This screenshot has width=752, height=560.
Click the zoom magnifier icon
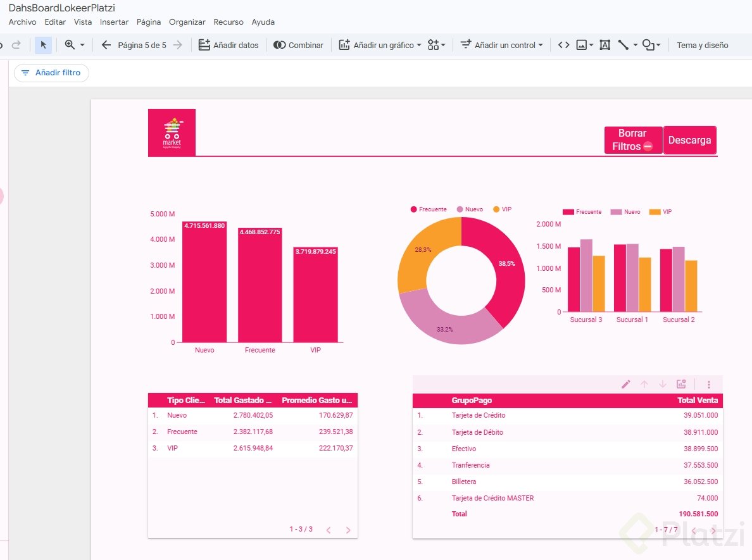click(70, 44)
